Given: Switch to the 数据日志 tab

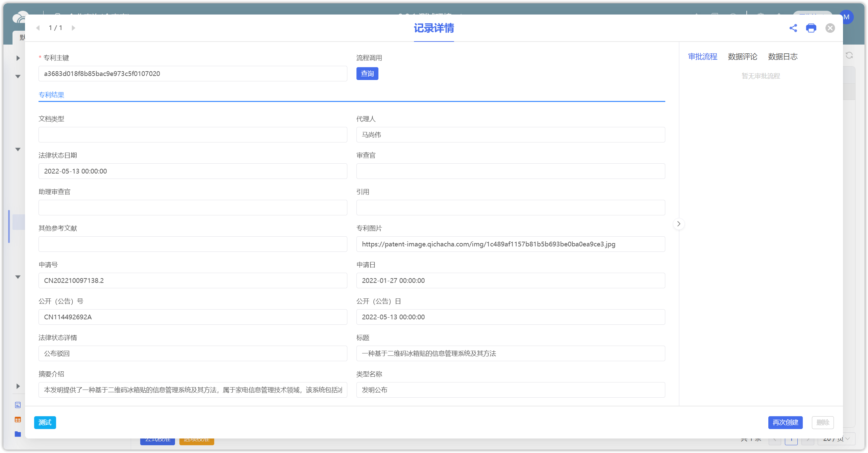Looking at the screenshot, I should click(783, 57).
